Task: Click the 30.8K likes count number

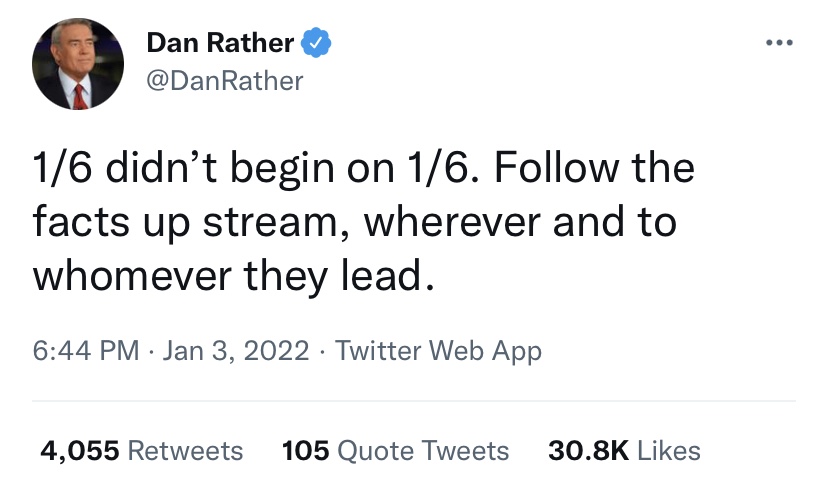Action: click(x=588, y=451)
